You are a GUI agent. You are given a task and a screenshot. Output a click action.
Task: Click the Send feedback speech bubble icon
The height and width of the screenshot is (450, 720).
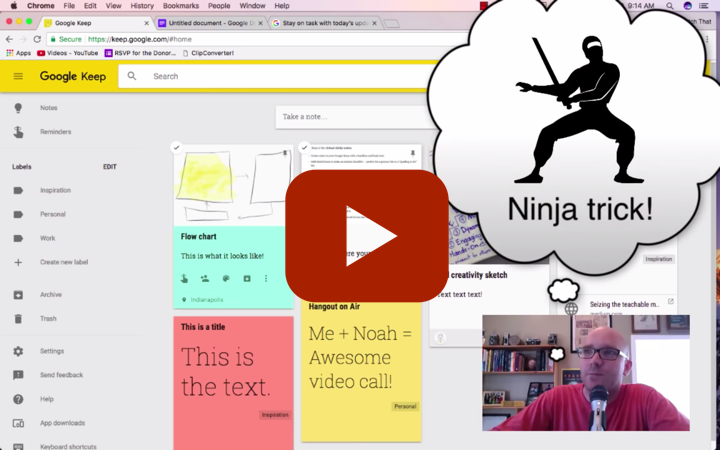click(x=18, y=375)
